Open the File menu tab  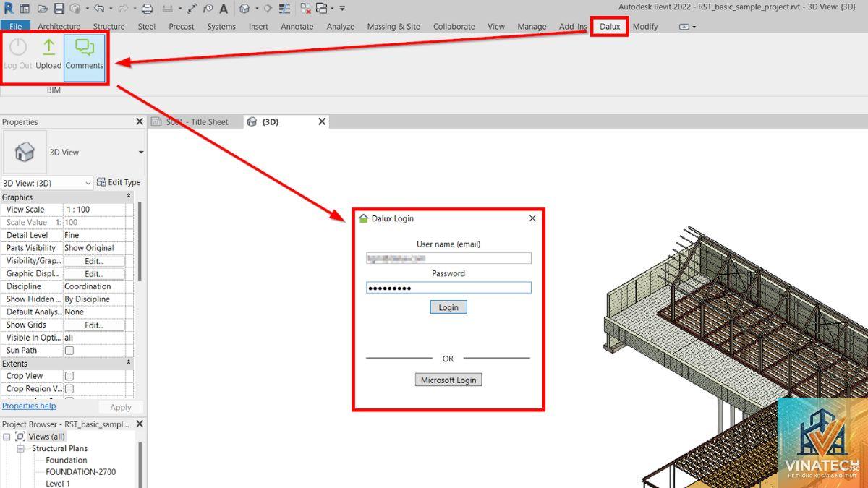(15, 26)
